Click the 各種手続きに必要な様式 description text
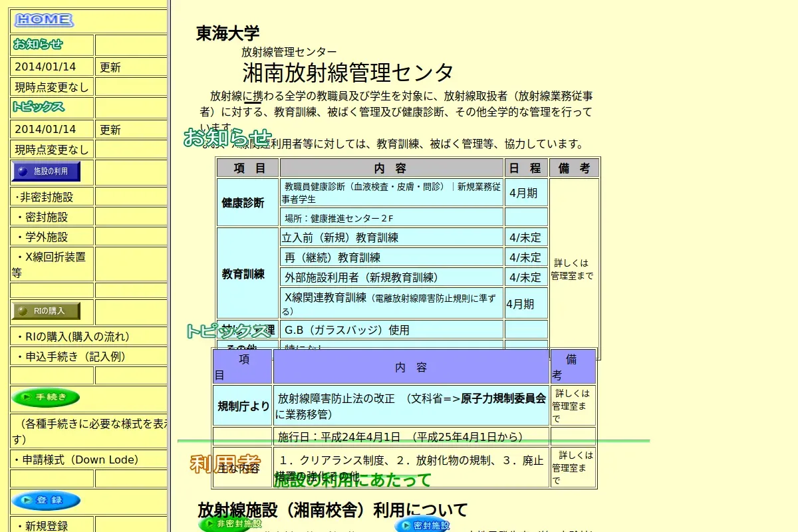The image size is (798, 532). tap(90, 431)
